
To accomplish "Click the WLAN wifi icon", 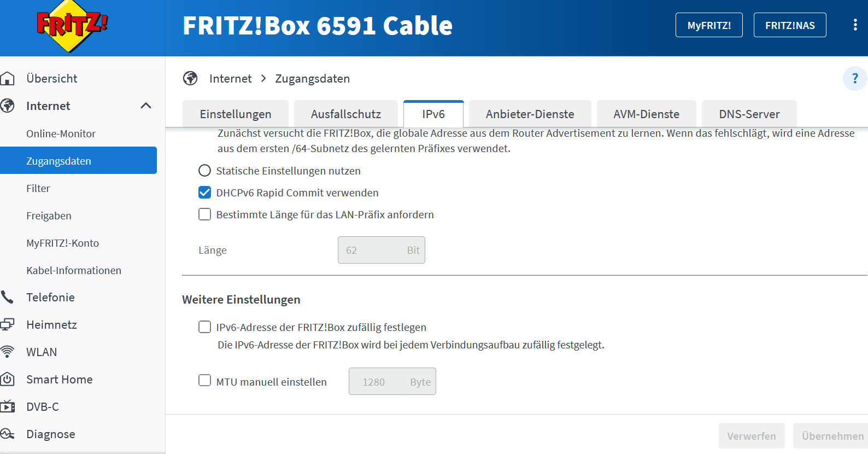I will [8, 352].
